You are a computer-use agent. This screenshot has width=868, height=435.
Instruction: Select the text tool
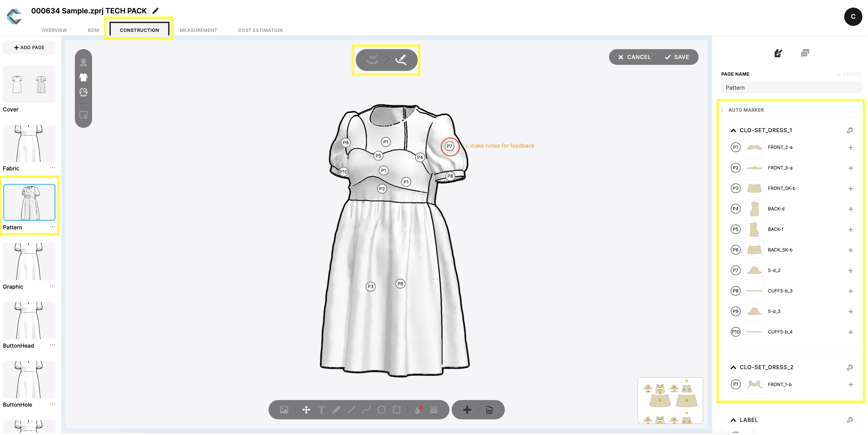click(x=321, y=410)
